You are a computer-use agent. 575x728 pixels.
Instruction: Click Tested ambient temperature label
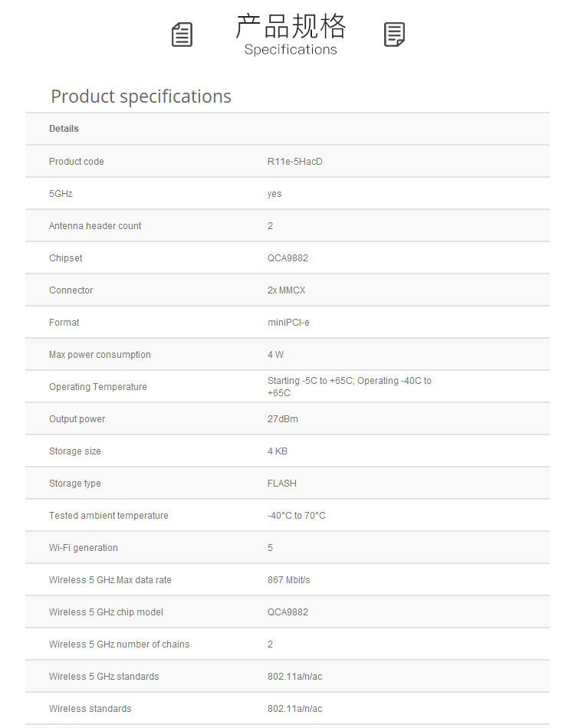[109, 516]
